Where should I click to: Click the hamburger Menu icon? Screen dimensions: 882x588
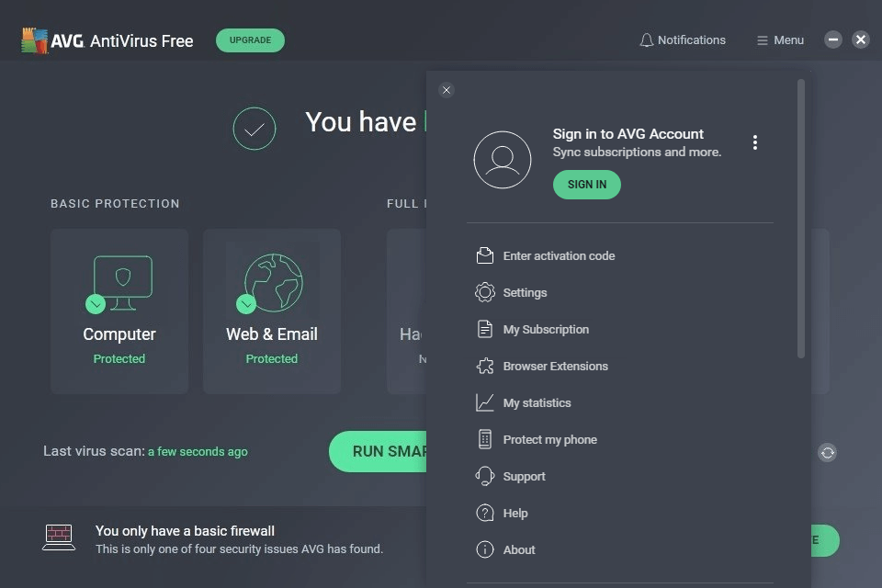763,40
